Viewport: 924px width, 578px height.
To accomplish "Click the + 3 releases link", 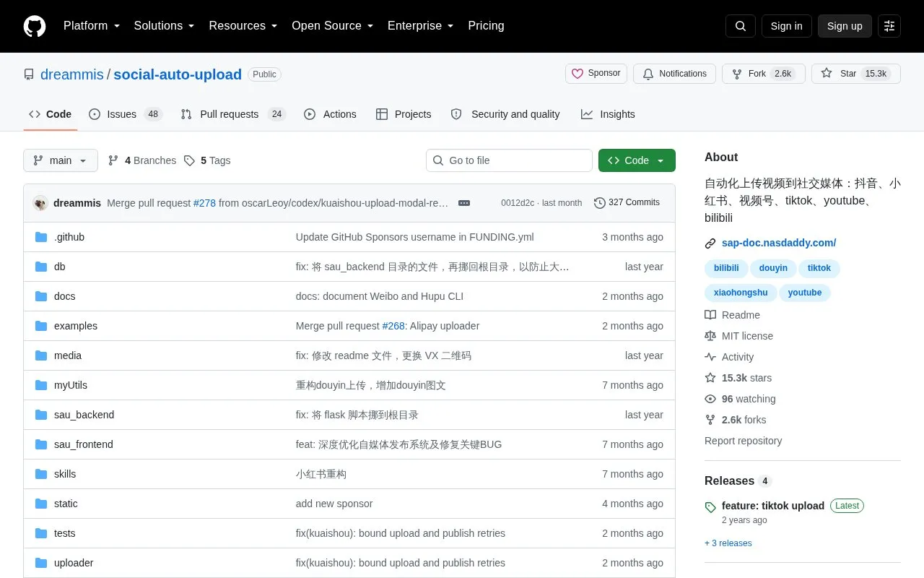I will click(x=728, y=543).
